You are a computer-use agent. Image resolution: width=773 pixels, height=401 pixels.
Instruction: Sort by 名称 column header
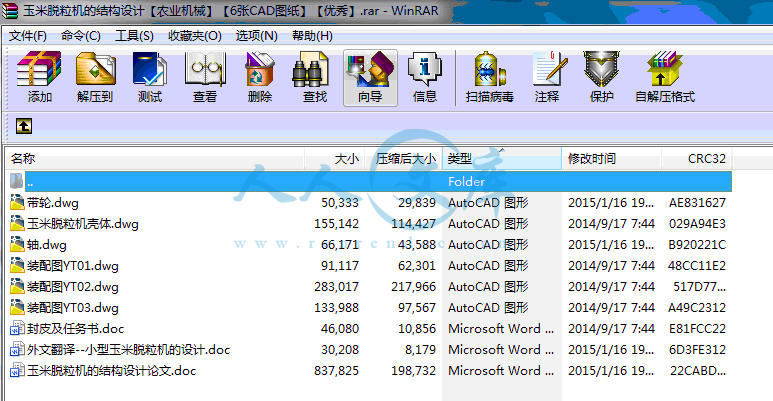(155, 158)
